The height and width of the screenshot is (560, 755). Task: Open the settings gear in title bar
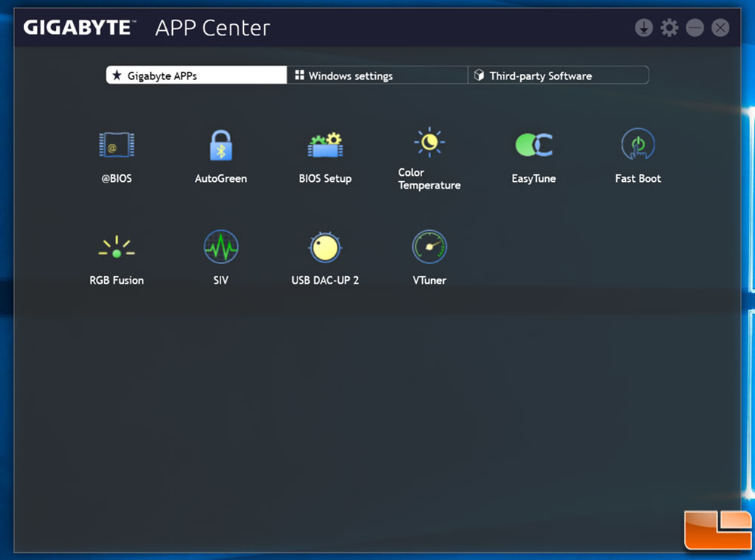click(x=669, y=28)
